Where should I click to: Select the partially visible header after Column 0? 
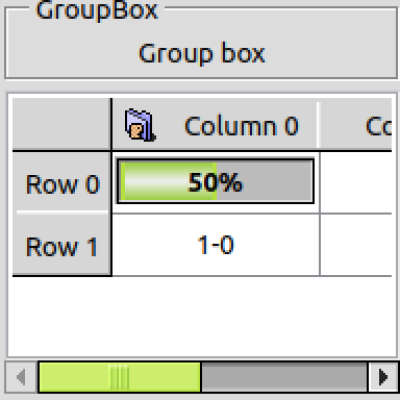tap(355, 125)
